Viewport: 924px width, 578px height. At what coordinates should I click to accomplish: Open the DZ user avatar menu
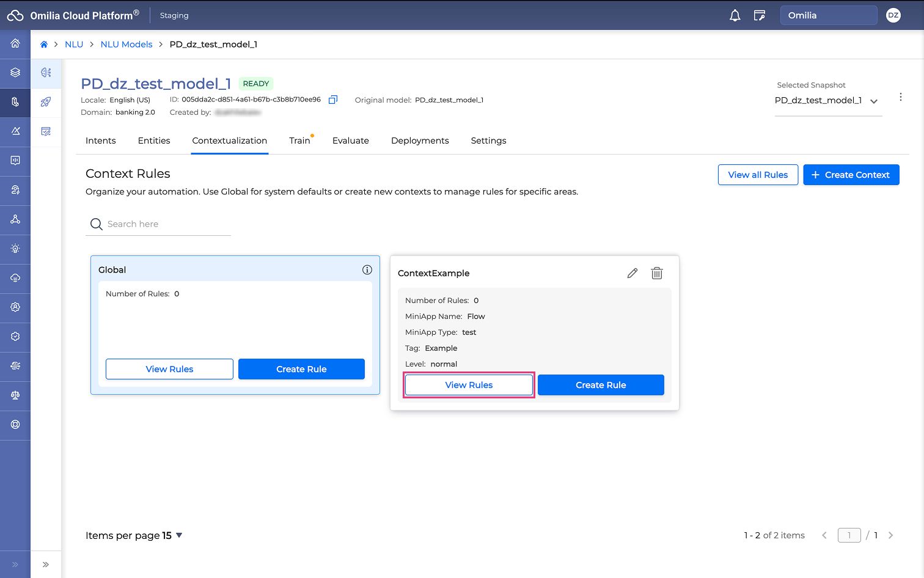(893, 15)
